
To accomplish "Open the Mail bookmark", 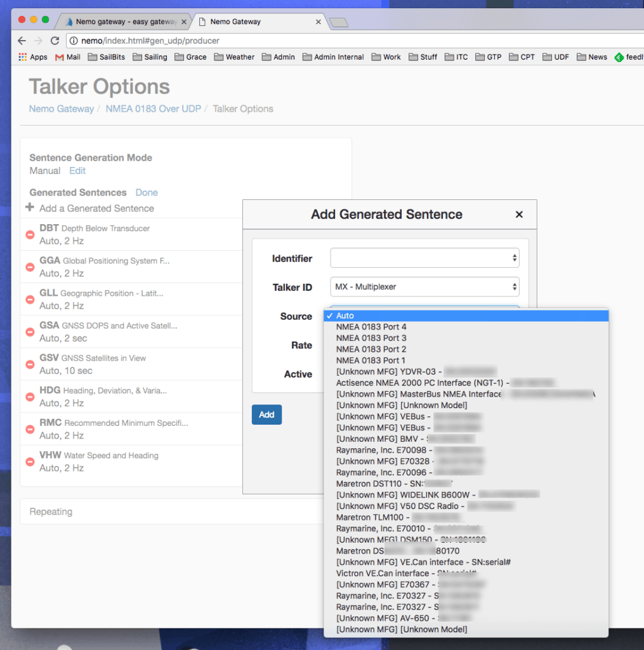I will (x=68, y=56).
